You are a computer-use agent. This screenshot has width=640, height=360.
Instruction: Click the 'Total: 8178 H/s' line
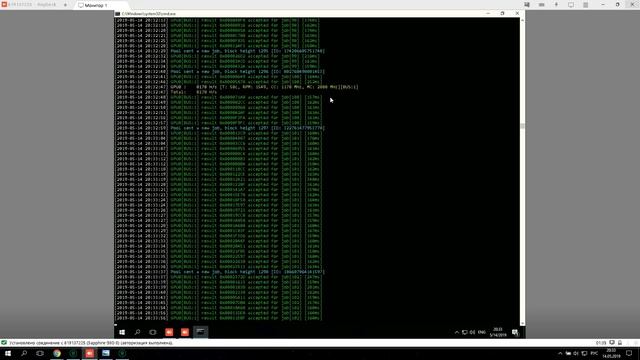pos(193,92)
